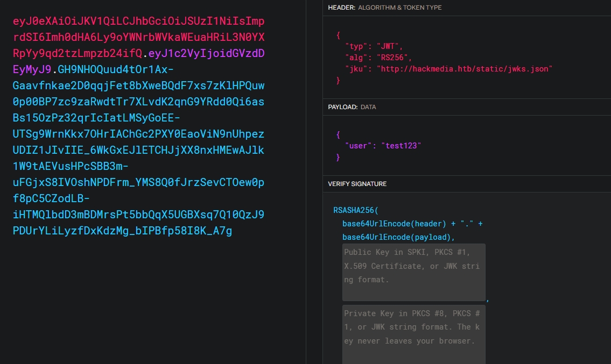
Task: Click inside the Public Key input box
Action: tap(413, 272)
